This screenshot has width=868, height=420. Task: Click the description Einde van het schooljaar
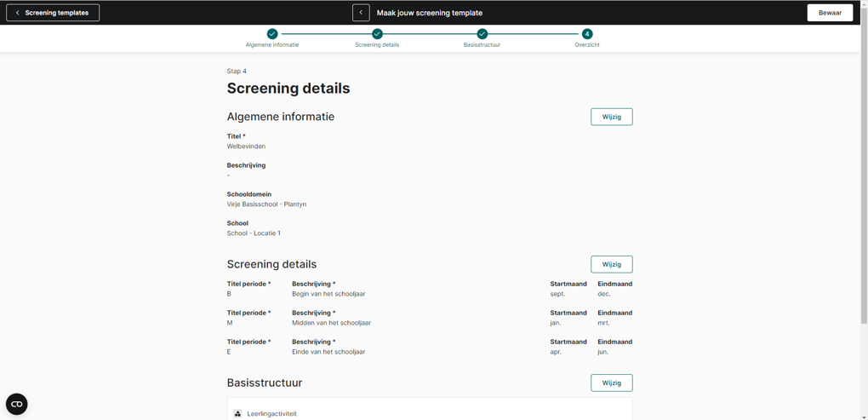328,351
